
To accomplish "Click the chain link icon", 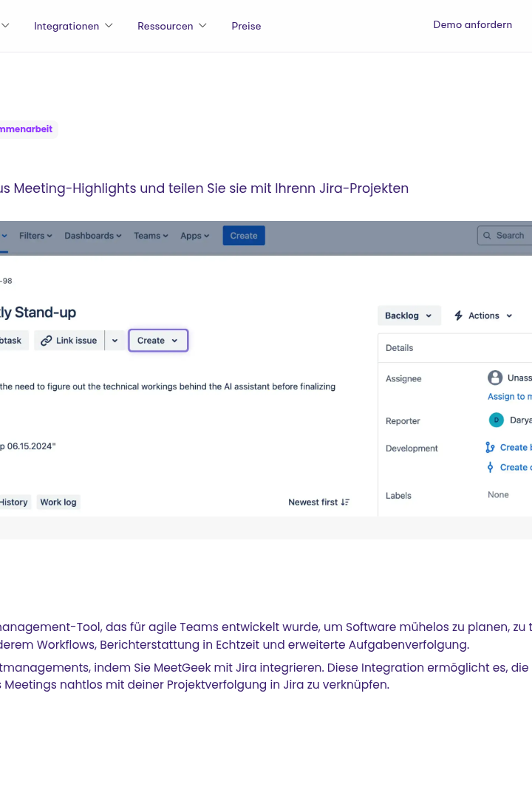I will pos(47,341).
